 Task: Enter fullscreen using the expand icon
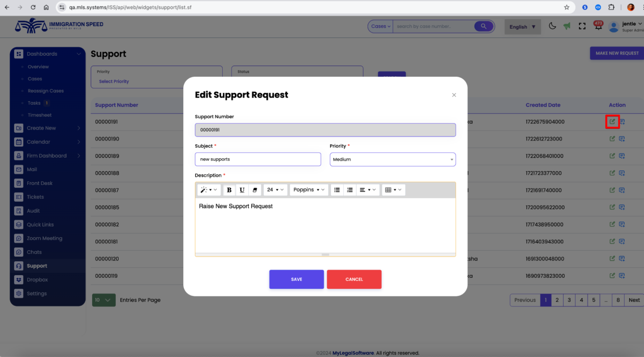582,26
